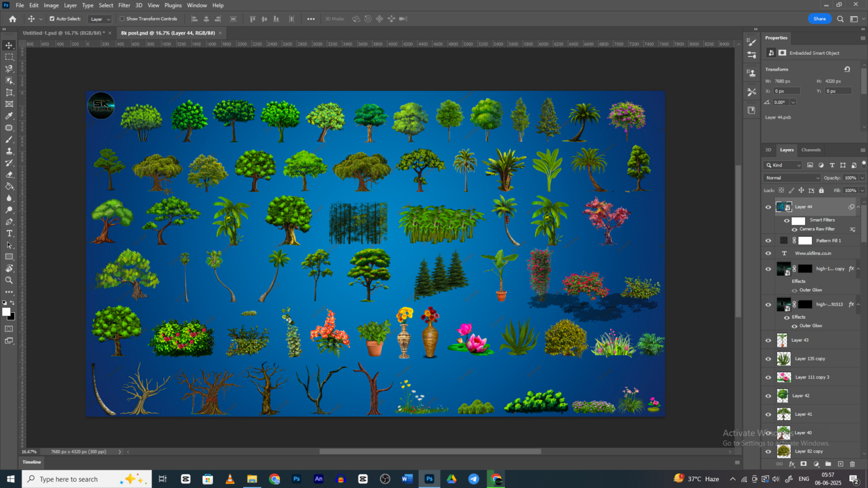Viewport: 868px width, 488px height.
Task: Enable Show Transform Controls
Action: [x=123, y=19]
